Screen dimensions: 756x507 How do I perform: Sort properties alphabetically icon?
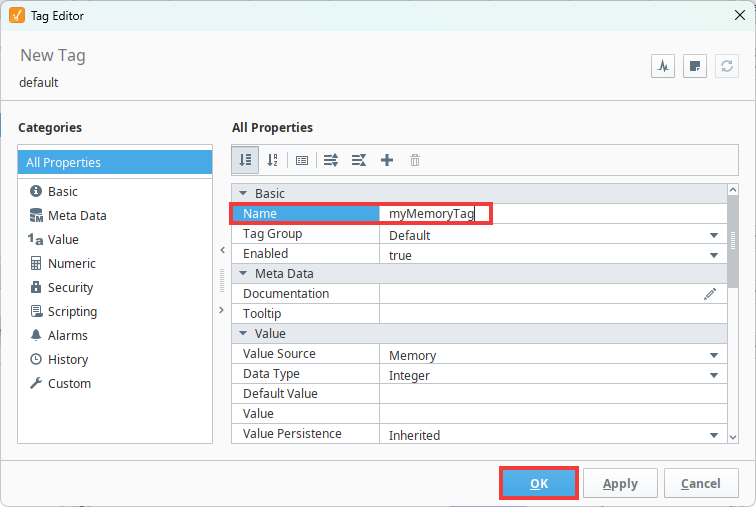tap(272, 160)
